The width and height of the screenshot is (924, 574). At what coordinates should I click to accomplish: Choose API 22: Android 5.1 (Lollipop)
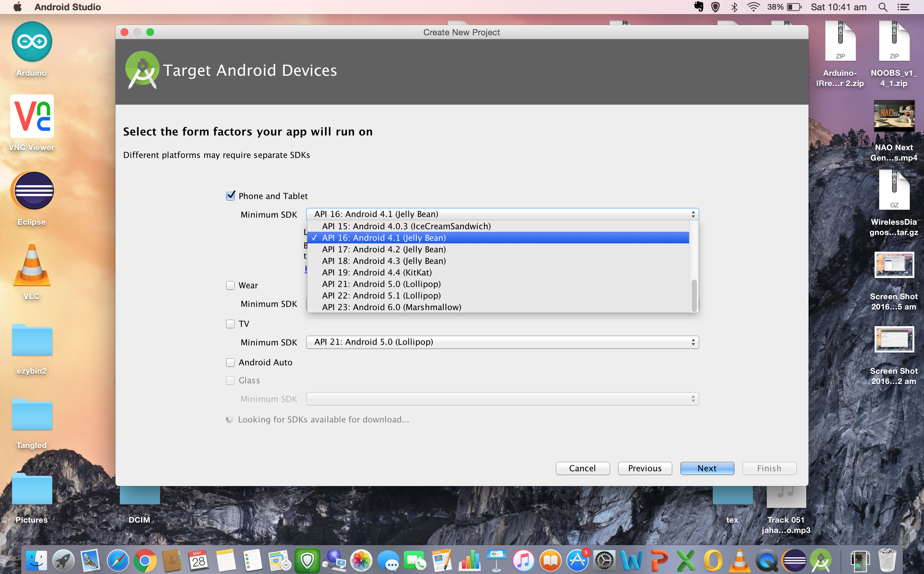(498, 295)
